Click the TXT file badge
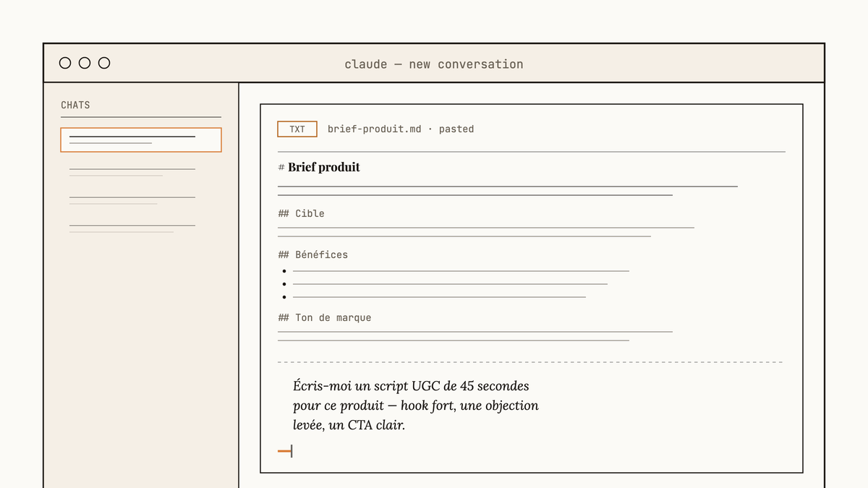 point(297,129)
